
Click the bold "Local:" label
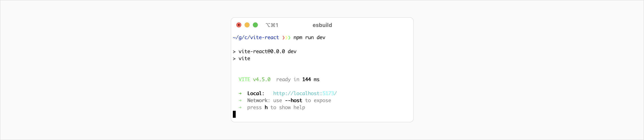[x=256, y=93]
